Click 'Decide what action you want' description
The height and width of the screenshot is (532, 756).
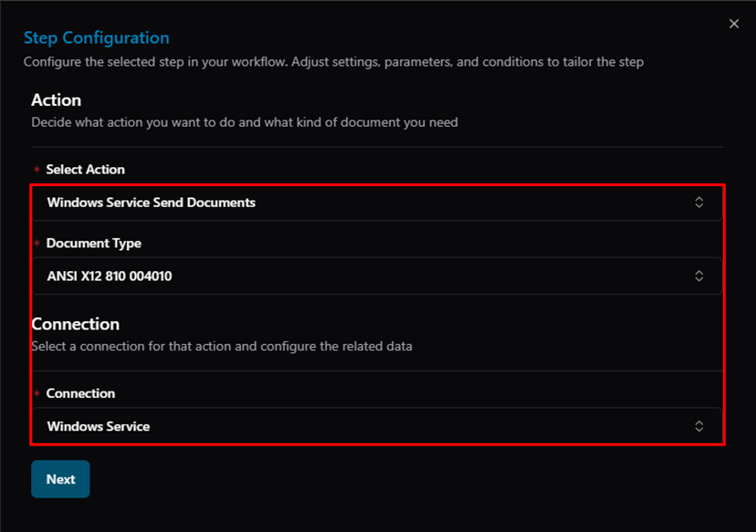point(245,122)
